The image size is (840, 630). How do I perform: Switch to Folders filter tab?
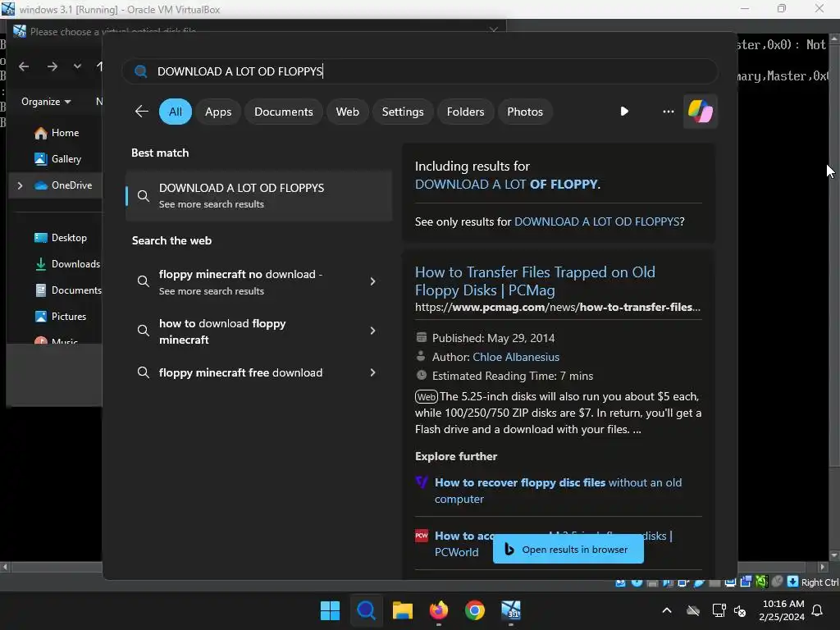click(465, 112)
